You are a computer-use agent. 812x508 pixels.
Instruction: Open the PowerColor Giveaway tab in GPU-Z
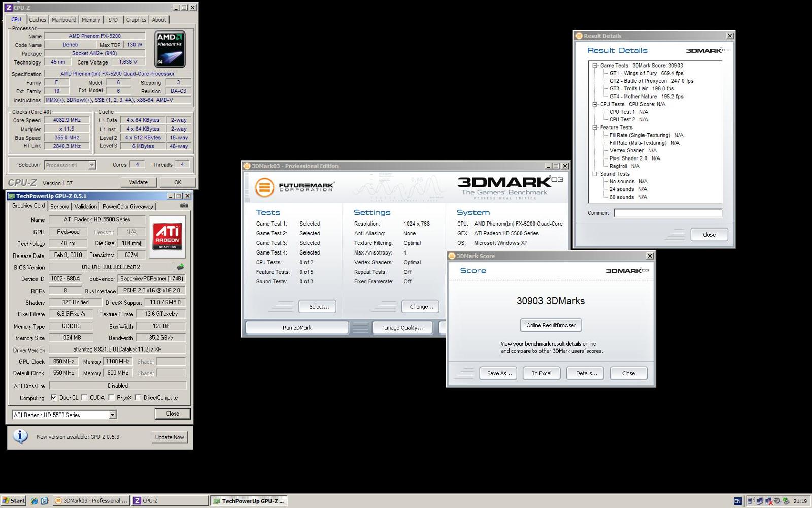coord(127,206)
